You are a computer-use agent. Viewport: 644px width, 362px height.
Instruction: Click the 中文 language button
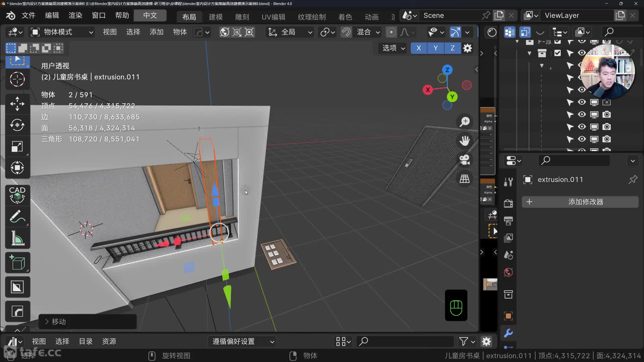(x=150, y=15)
